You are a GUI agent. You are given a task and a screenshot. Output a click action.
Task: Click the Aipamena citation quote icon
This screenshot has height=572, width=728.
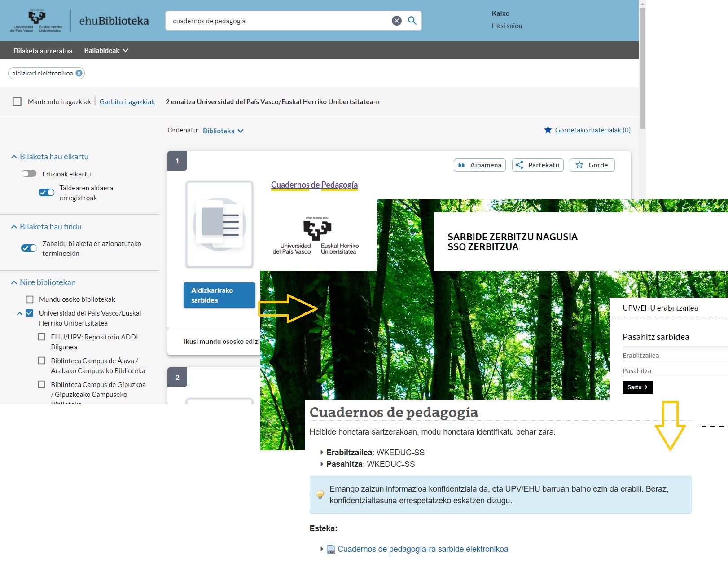click(461, 165)
